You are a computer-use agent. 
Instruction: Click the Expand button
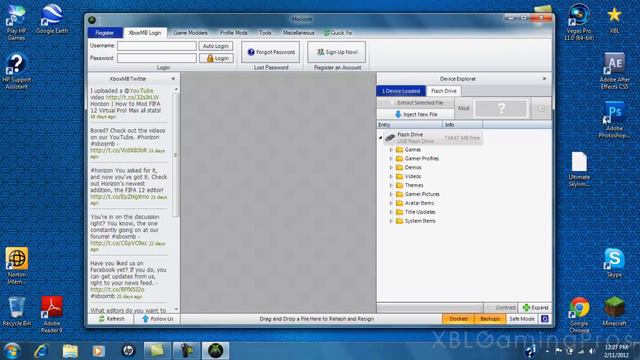point(535,308)
